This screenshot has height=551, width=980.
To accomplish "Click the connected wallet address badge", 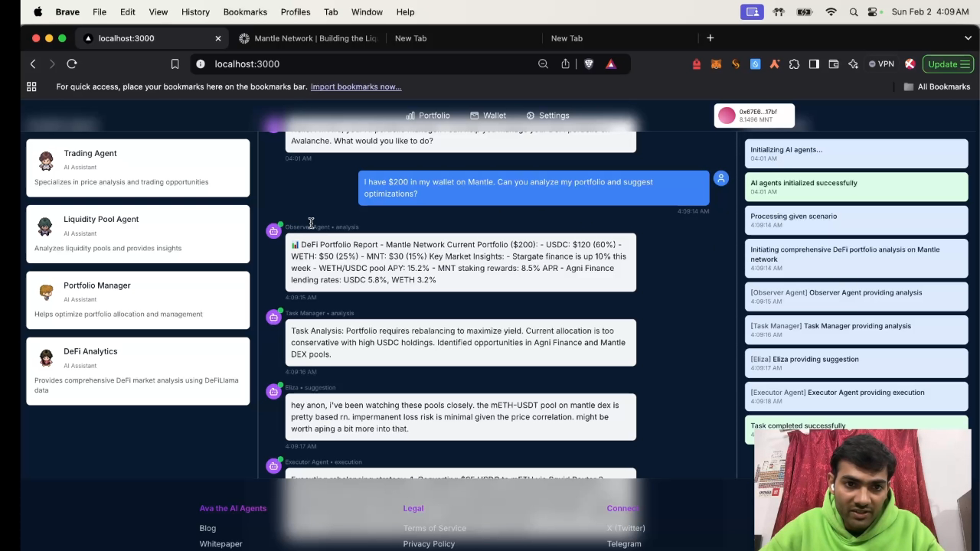I will point(754,116).
